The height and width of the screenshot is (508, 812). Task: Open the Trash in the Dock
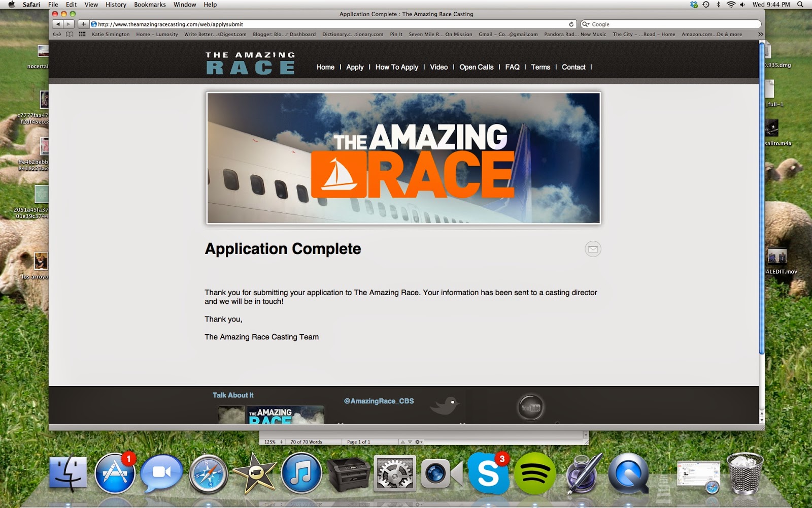click(745, 473)
